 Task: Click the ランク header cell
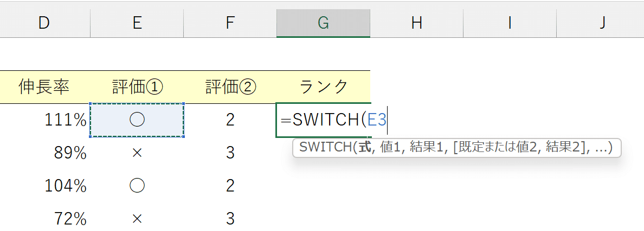323,87
